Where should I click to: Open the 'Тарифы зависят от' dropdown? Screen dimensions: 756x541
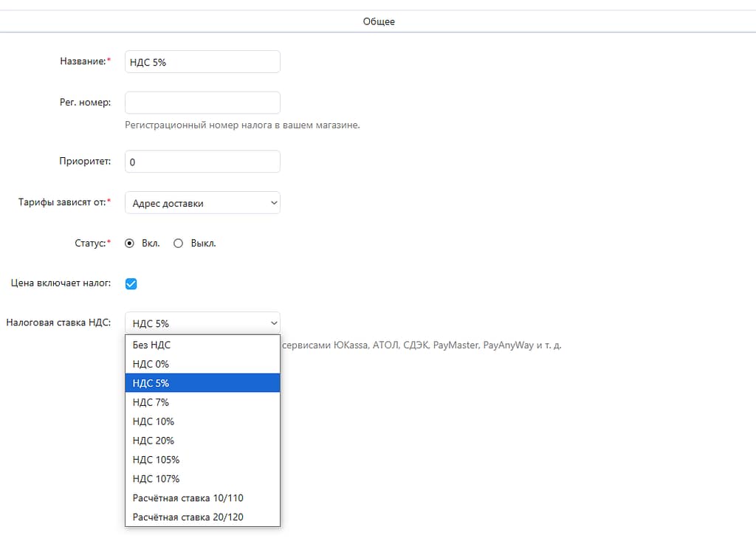pyautogui.click(x=202, y=203)
